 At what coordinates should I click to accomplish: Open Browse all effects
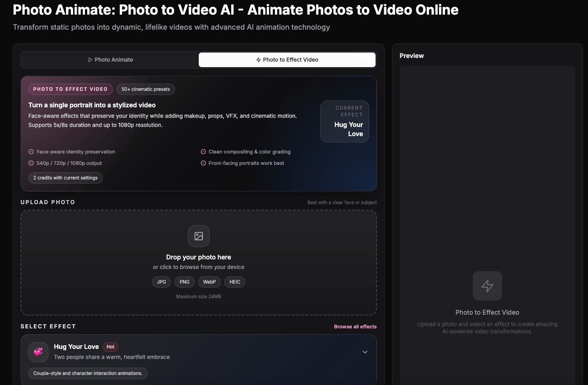[355, 327]
